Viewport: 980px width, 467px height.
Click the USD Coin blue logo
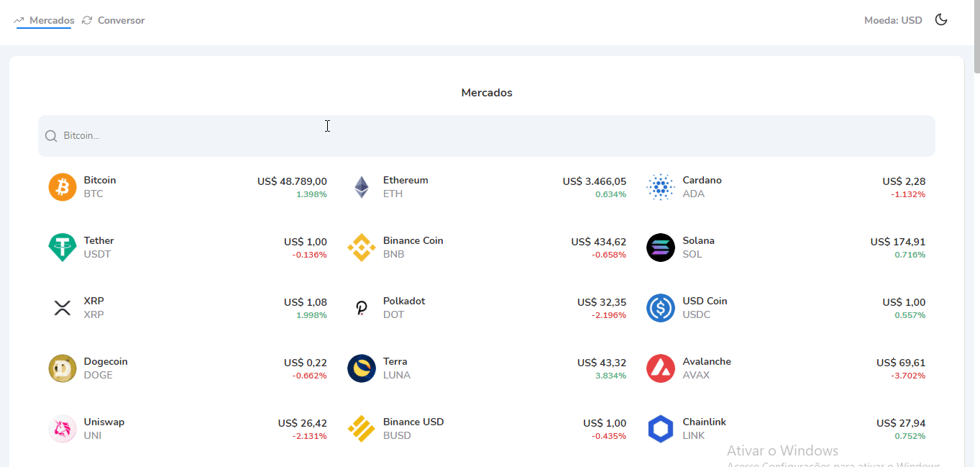(x=661, y=308)
